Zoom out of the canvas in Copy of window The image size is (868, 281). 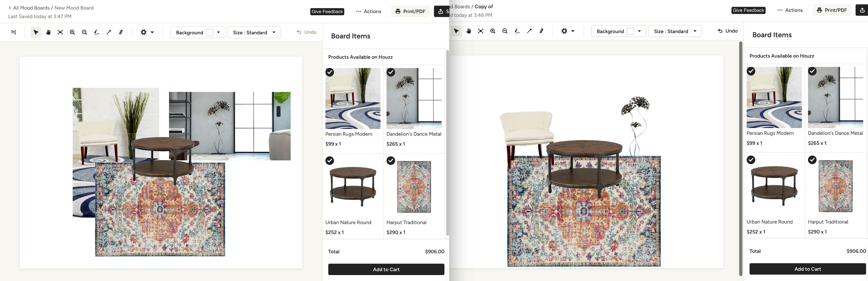[505, 31]
